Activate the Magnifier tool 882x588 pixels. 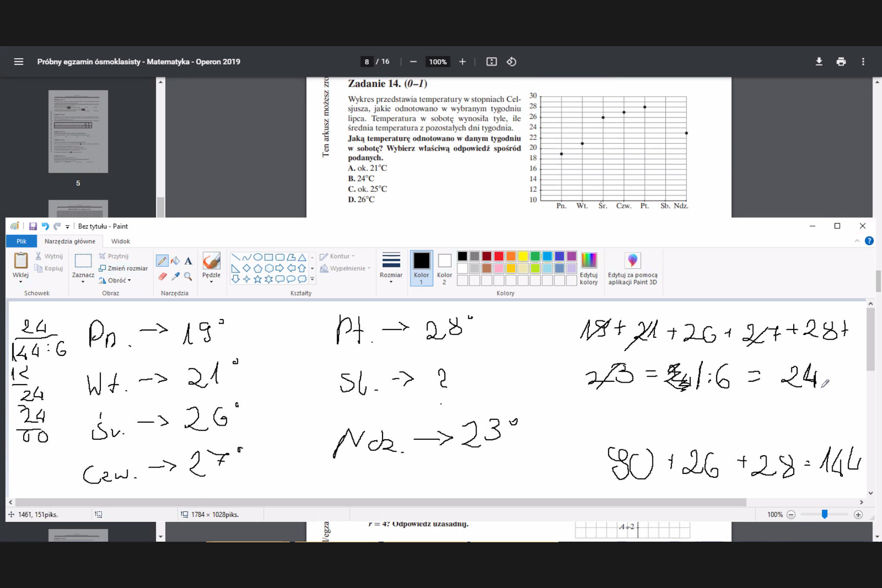pyautogui.click(x=188, y=276)
